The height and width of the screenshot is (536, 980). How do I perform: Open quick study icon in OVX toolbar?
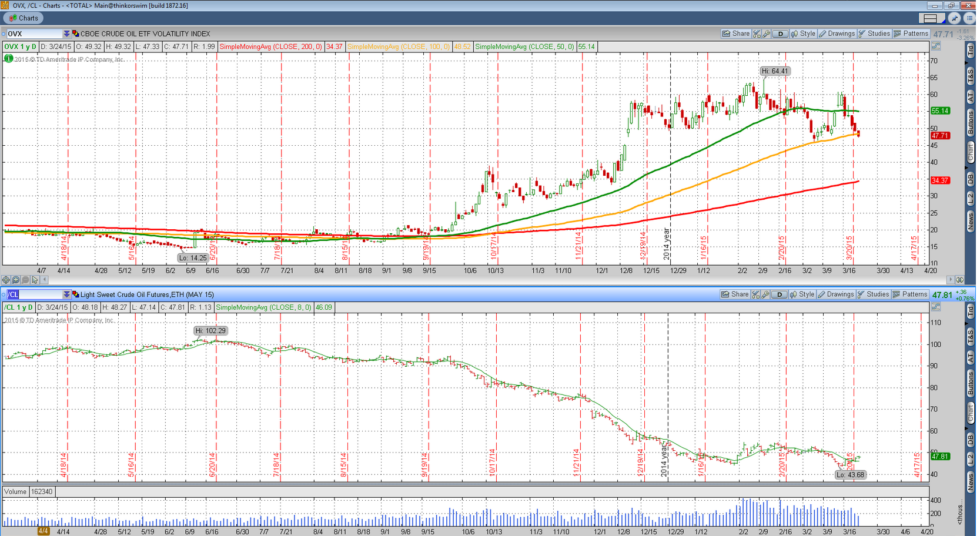coord(757,33)
